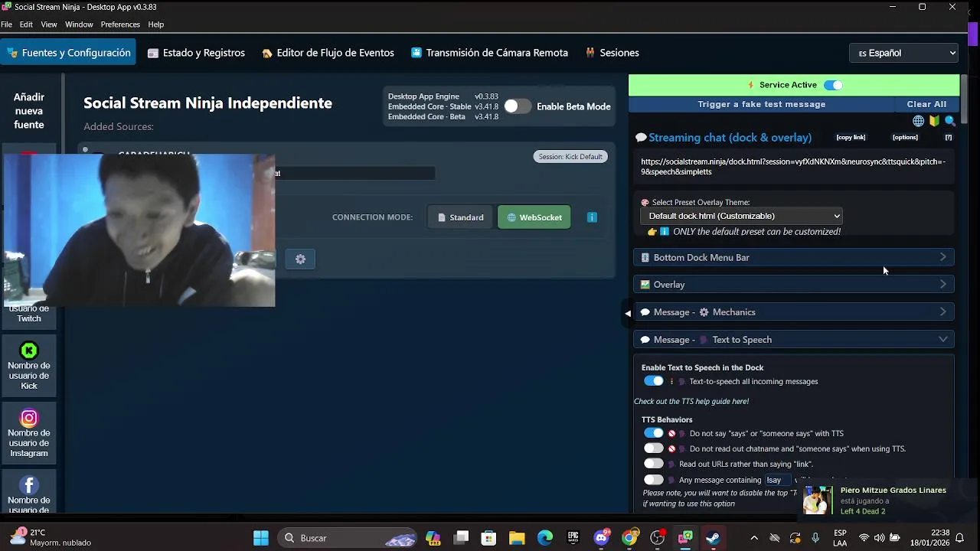Click the Facebook username source icon

pos(29,485)
